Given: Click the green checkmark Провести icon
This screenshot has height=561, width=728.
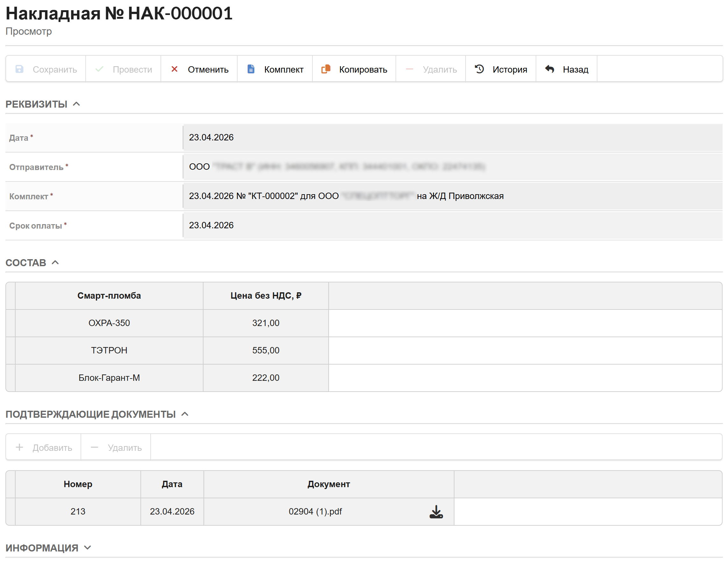Looking at the screenshot, I should [x=99, y=69].
